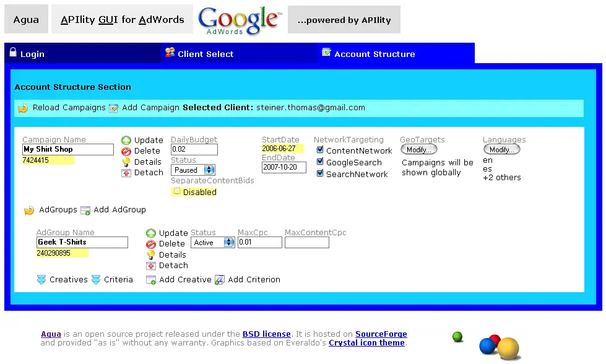Click the Add Campaign icon
This screenshot has height=364, width=606.
tap(114, 108)
